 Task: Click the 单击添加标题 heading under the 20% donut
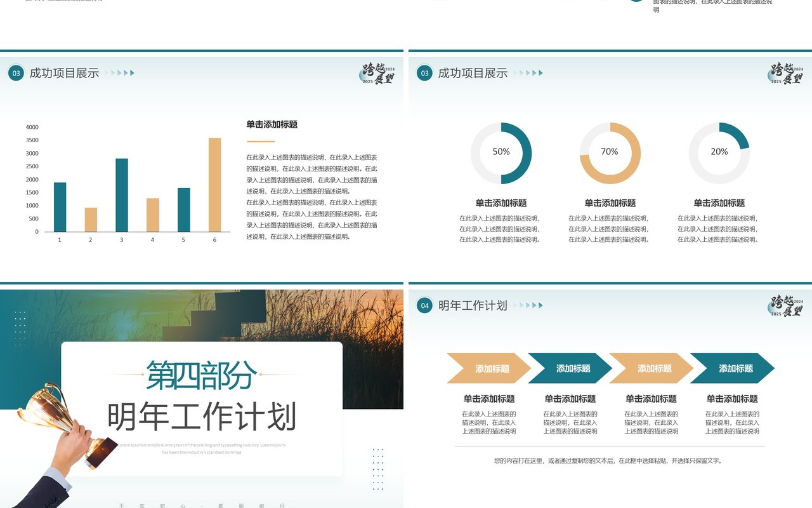click(x=719, y=203)
